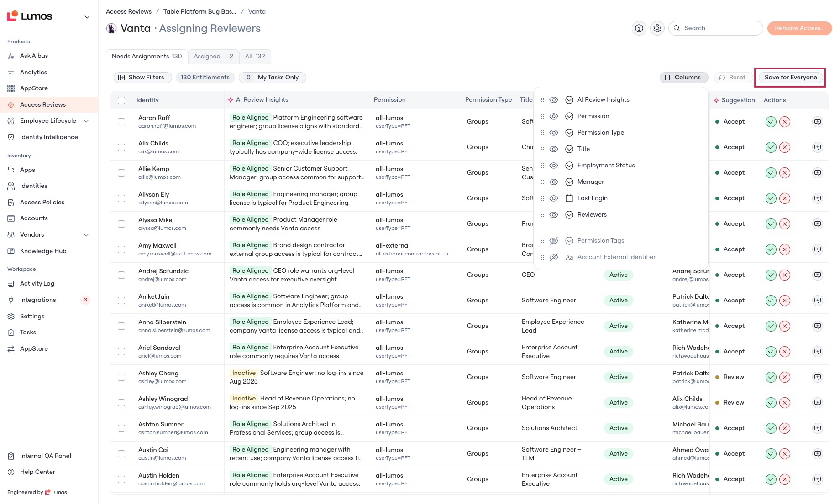840x504 pixels.
Task: Show the Permission Tags column
Action: pos(554,241)
